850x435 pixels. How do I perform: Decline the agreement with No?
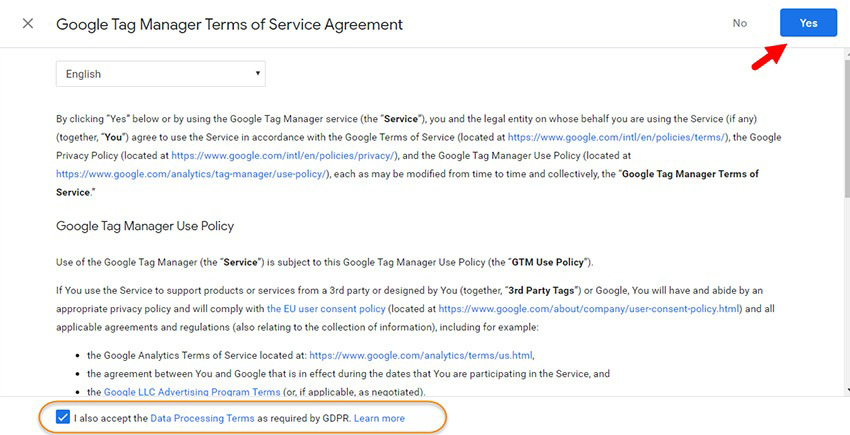(x=740, y=23)
